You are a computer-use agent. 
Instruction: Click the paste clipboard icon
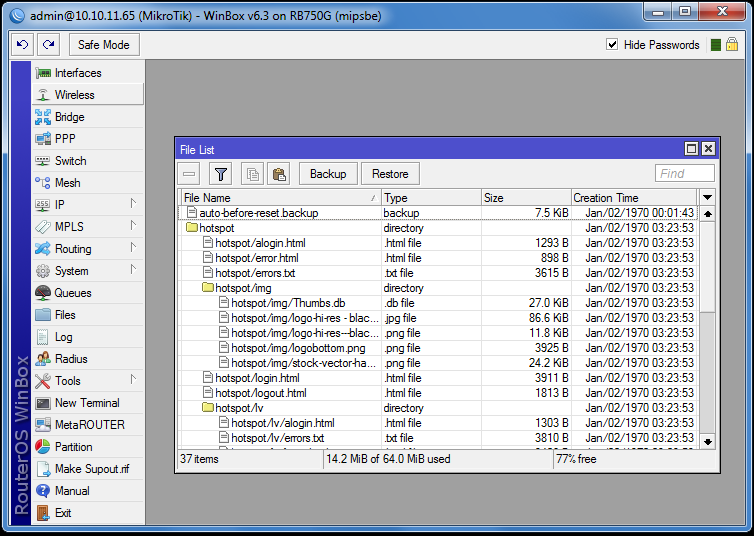pyautogui.click(x=278, y=174)
